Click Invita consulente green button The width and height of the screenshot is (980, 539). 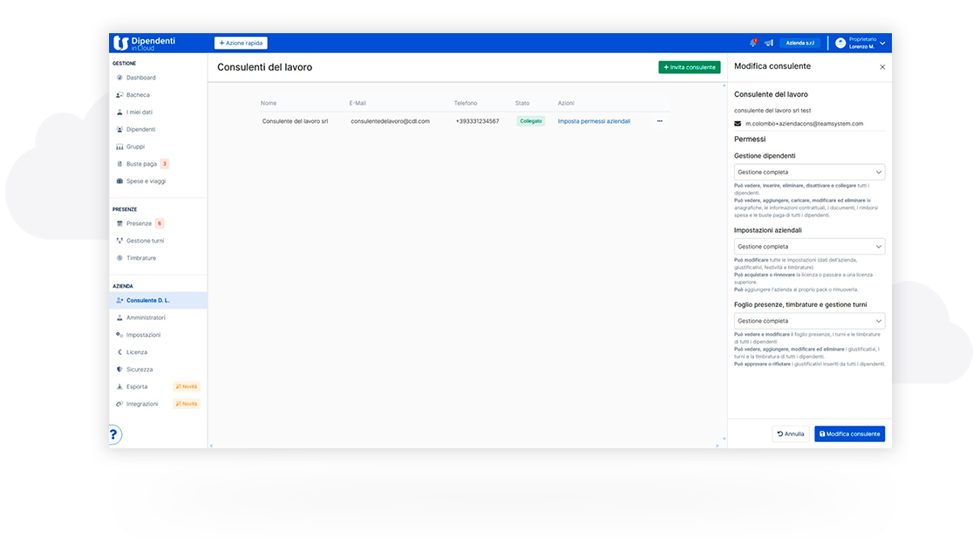click(x=690, y=67)
